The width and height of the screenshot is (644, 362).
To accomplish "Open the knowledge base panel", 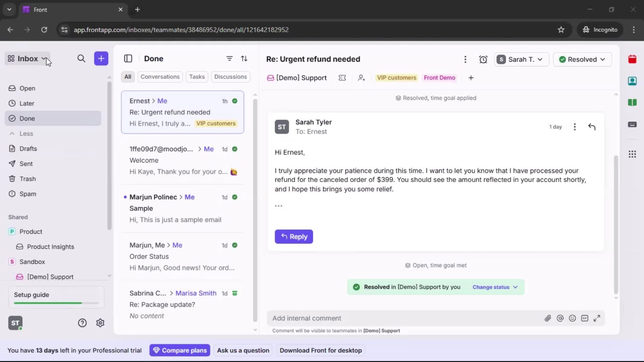I will tap(633, 103).
